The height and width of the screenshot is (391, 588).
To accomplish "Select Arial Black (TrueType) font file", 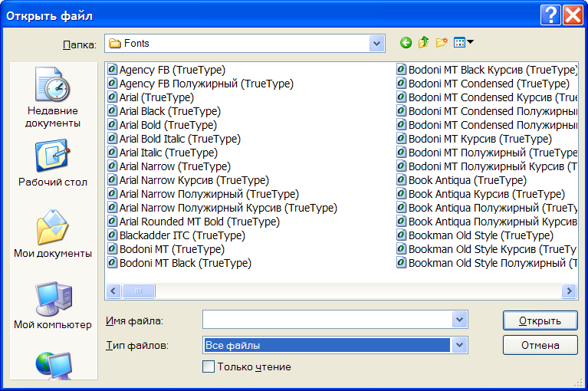I will pos(169,111).
